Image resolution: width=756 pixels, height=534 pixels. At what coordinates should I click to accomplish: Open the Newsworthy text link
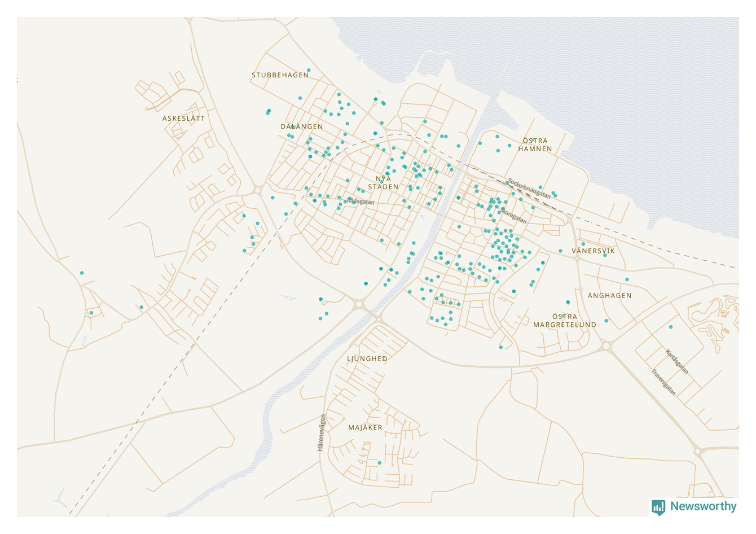[x=703, y=506]
